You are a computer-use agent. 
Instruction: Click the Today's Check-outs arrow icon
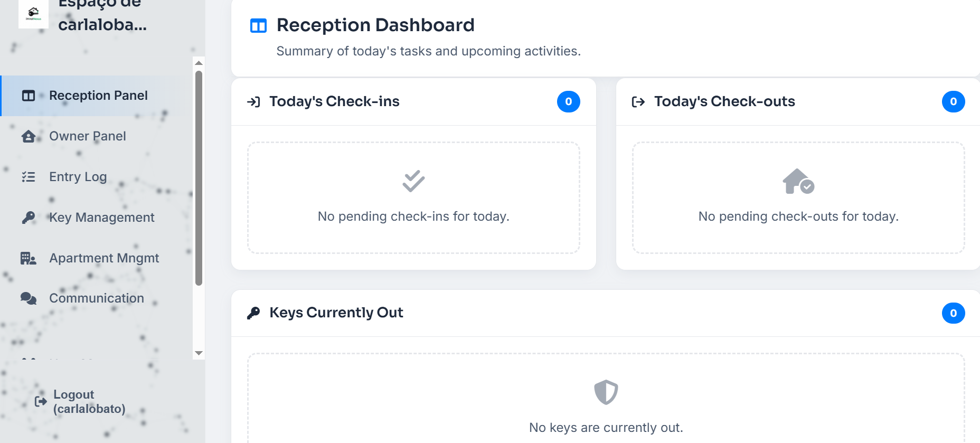[x=638, y=102]
